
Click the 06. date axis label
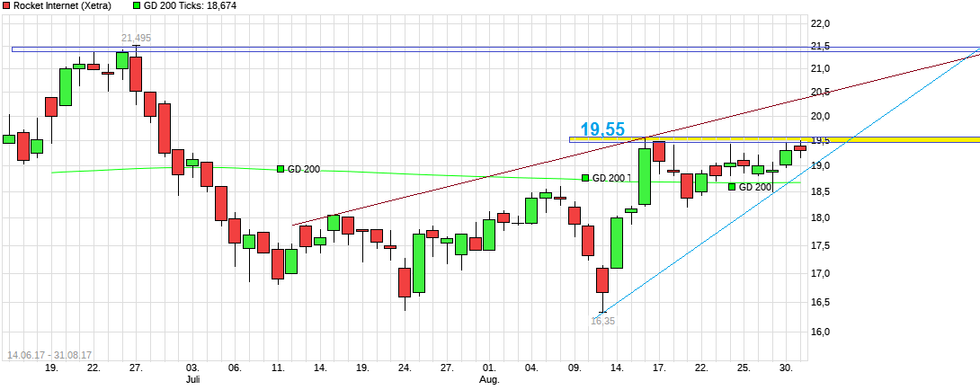236,368
